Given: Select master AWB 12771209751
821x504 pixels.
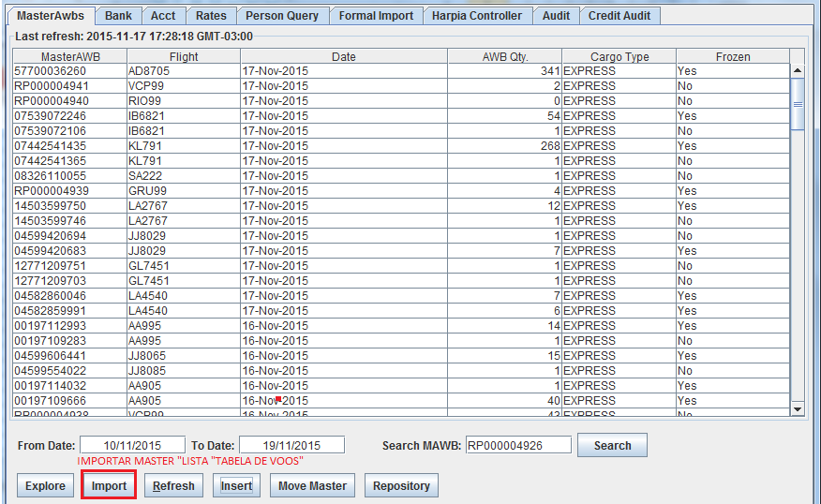Looking at the screenshot, I should [x=69, y=266].
